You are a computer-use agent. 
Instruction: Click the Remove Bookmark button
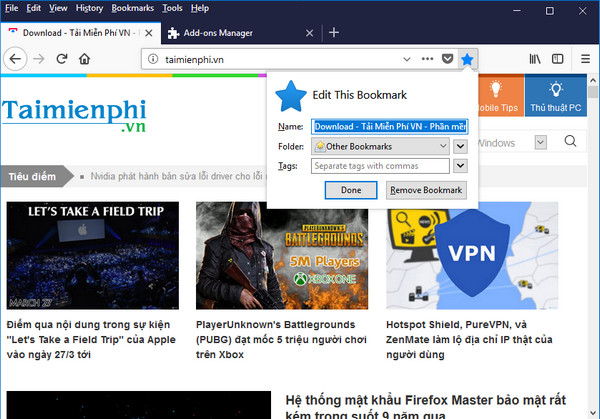426,190
